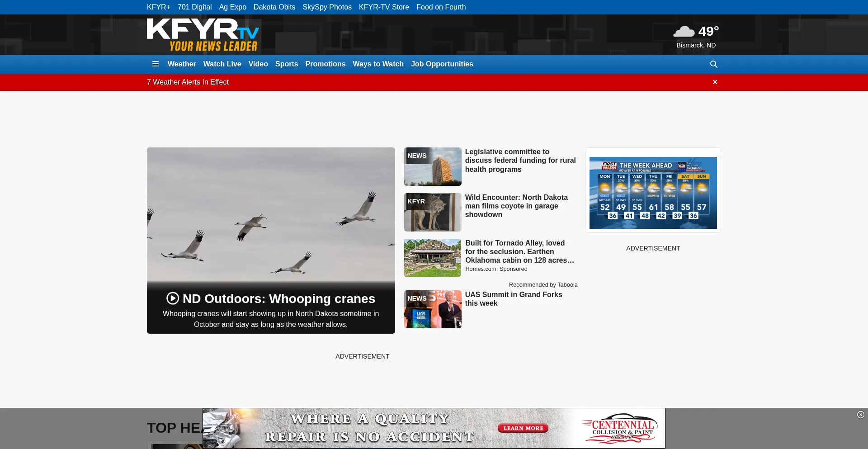Visit SkySpy Photos link
The width and height of the screenshot is (868, 449).
click(x=327, y=7)
